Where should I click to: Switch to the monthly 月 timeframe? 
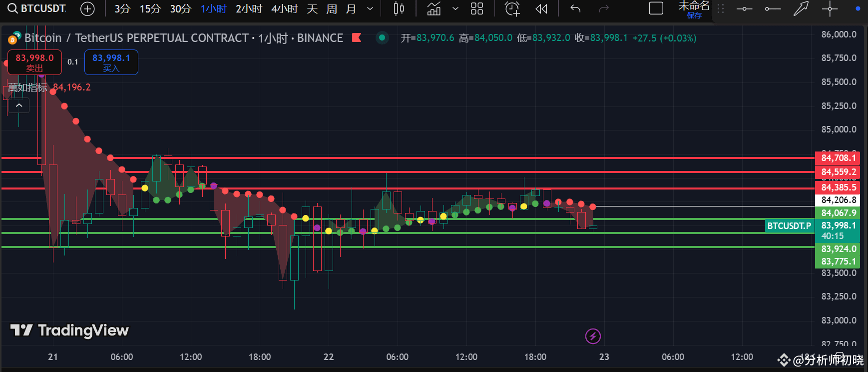pyautogui.click(x=351, y=8)
